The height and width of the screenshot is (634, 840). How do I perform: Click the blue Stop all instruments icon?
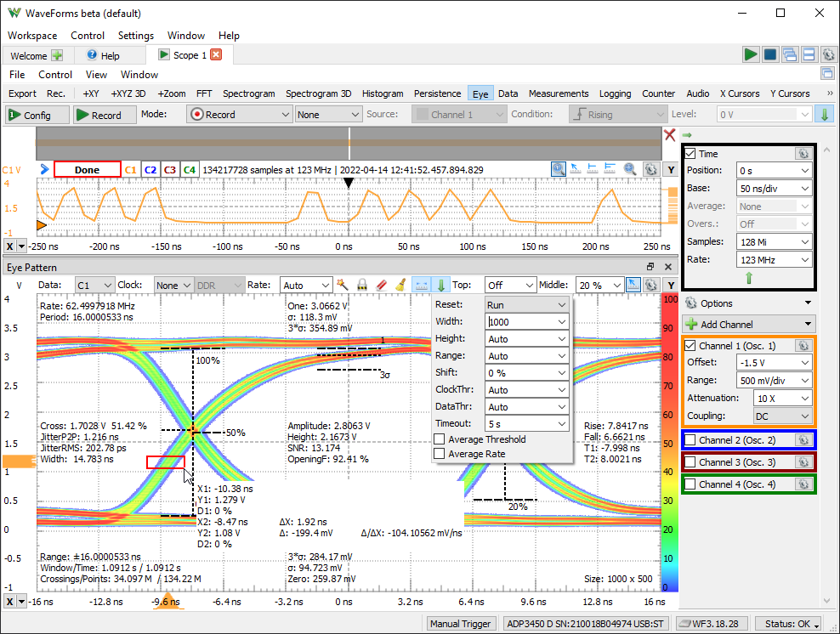pyautogui.click(x=769, y=54)
